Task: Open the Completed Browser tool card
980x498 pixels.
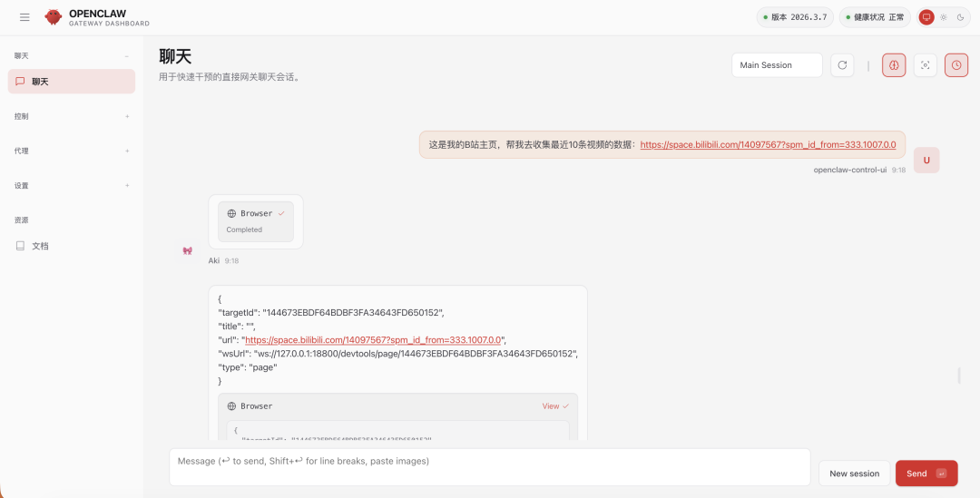Action: (256, 221)
